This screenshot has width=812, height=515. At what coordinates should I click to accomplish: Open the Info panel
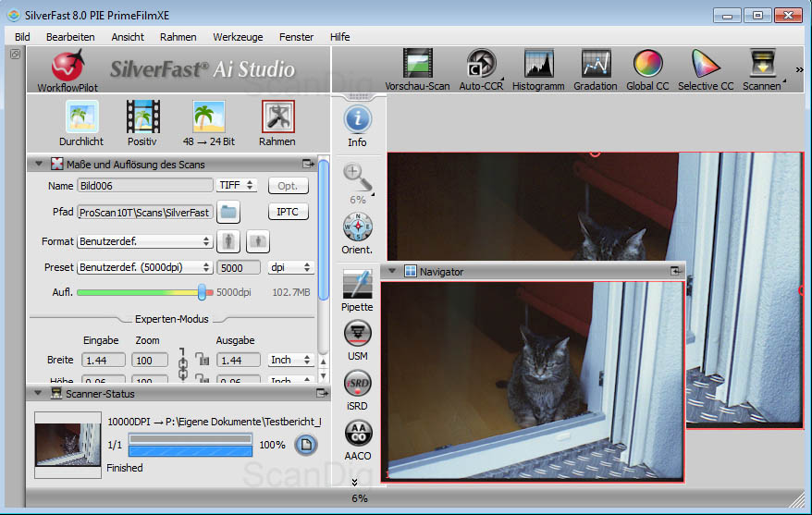coord(357,127)
